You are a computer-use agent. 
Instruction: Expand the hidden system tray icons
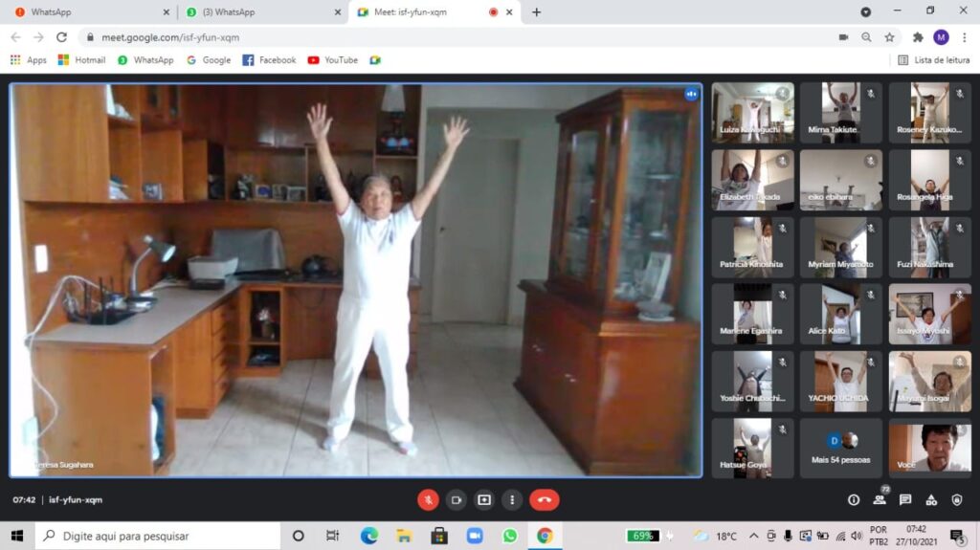[x=754, y=536]
